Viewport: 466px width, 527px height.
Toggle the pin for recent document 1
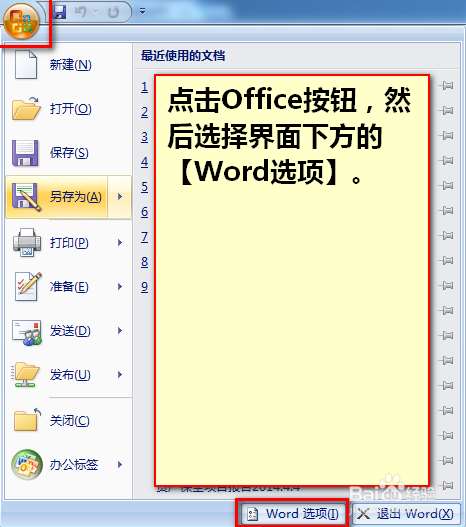coord(447,86)
